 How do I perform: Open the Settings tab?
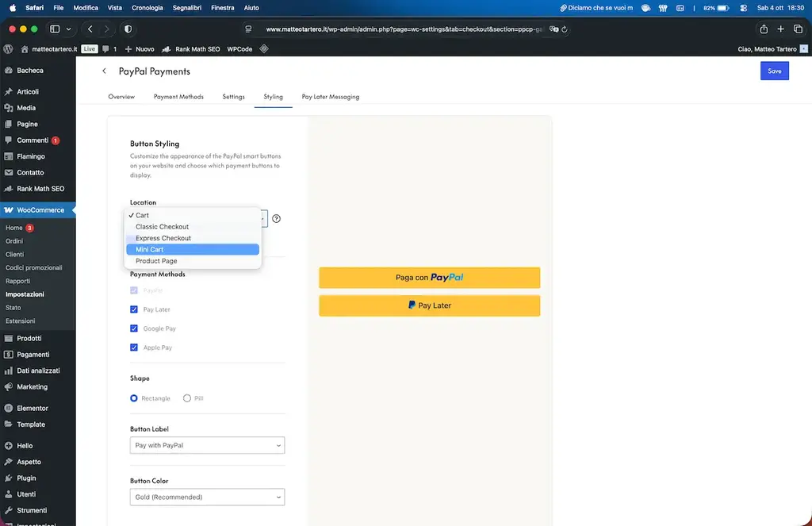pos(233,97)
